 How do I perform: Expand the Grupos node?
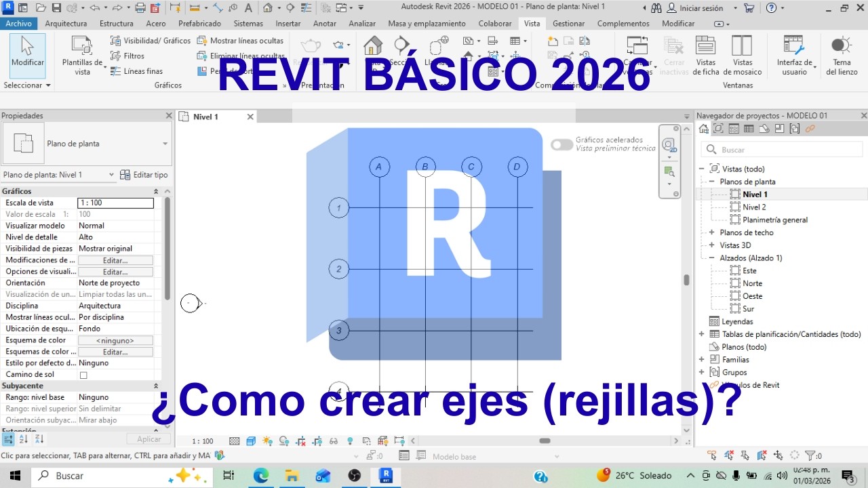[702, 372]
